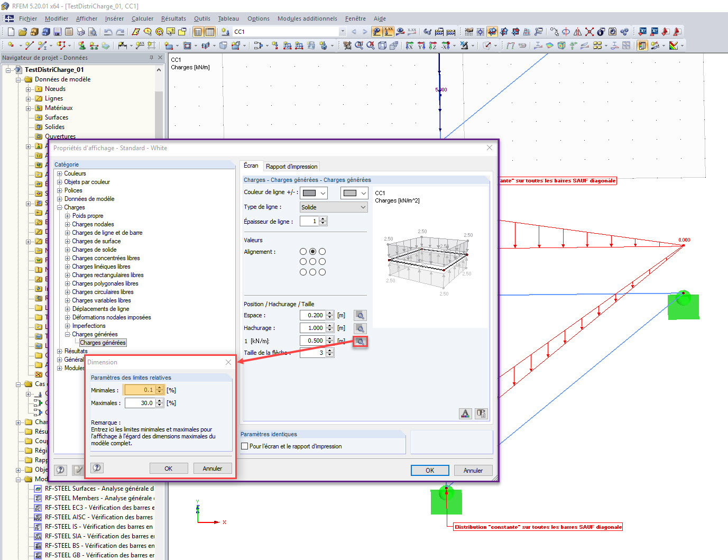Select the top-left Alignement radio button
The width and height of the screenshot is (728, 560).
(x=303, y=251)
